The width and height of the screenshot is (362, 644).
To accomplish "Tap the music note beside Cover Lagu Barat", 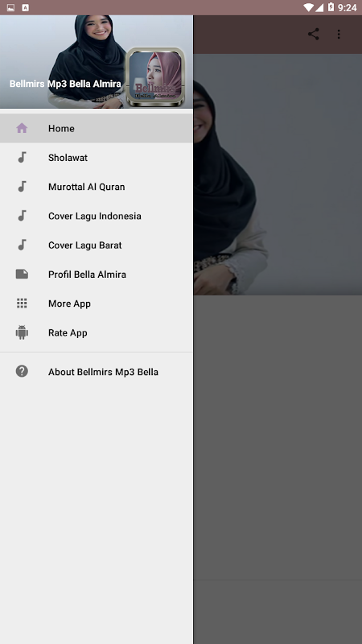I will tap(22, 245).
